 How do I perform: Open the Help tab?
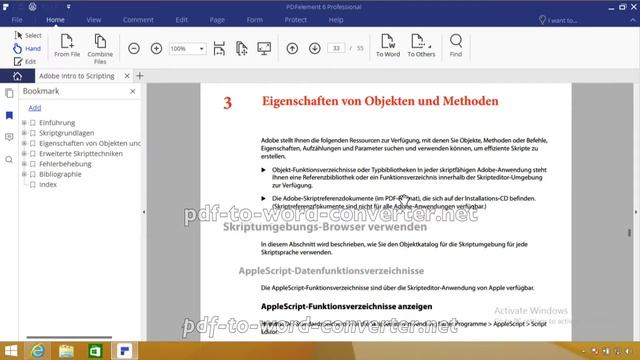[x=336, y=20]
